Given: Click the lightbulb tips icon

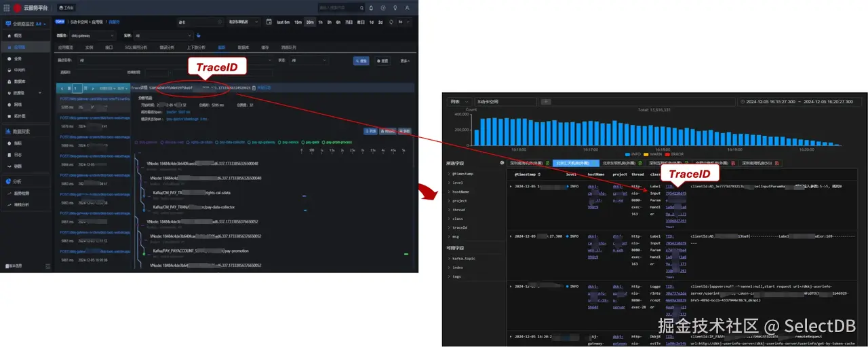Looking at the screenshot, I should [x=395, y=8].
